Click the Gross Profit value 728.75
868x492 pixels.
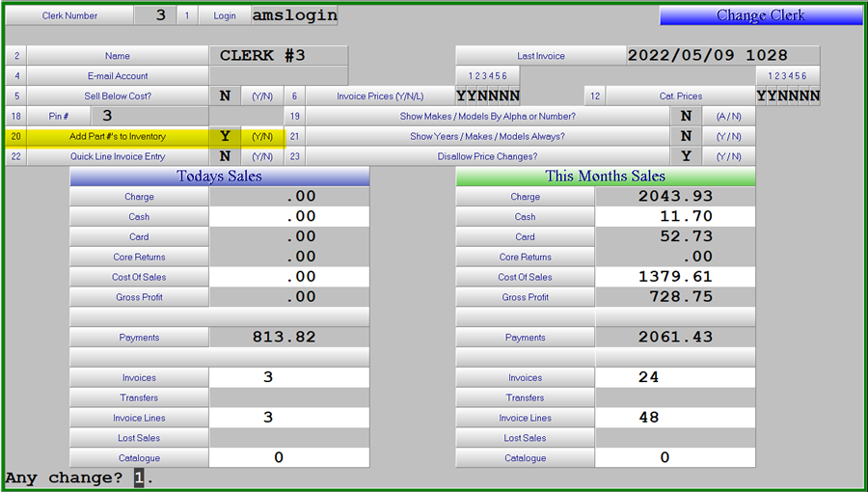point(675,297)
